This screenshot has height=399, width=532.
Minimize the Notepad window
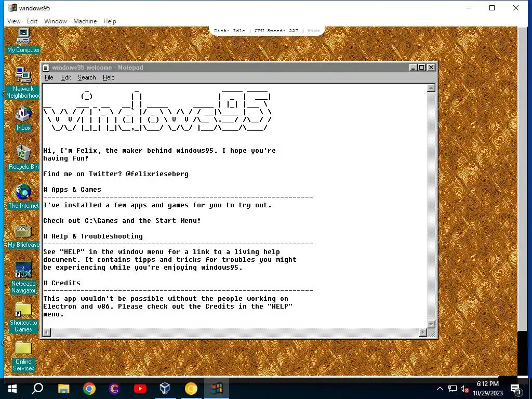pos(413,68)
